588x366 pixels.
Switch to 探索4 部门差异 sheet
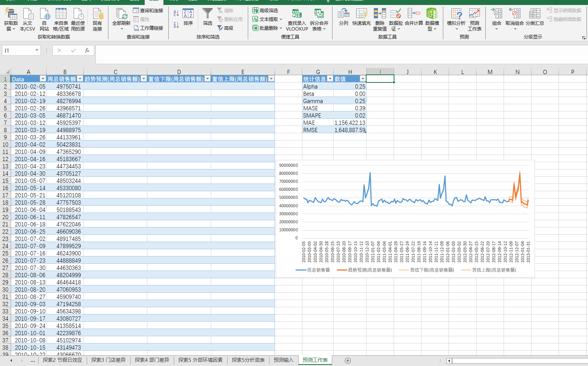(x=152, y=360)
